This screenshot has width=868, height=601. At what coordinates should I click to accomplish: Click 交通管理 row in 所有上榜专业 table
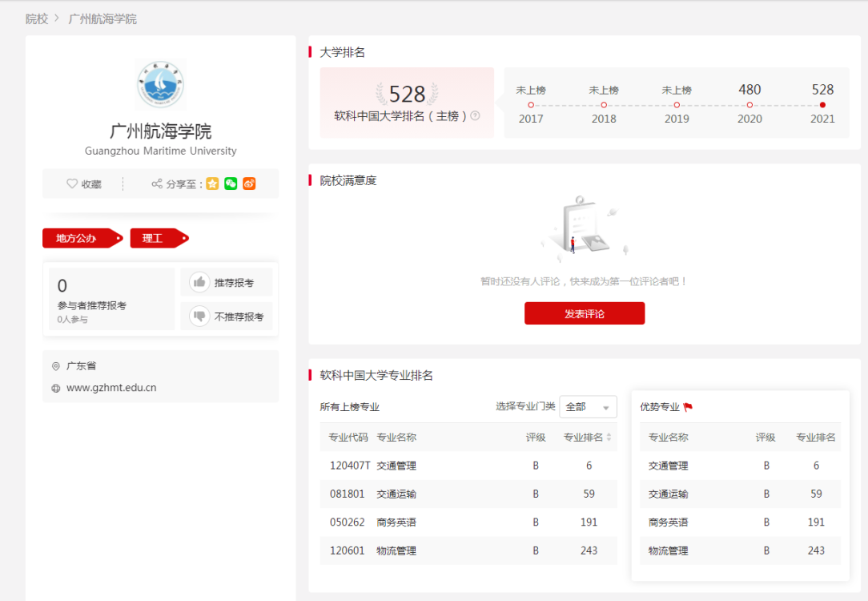point(396,466)
